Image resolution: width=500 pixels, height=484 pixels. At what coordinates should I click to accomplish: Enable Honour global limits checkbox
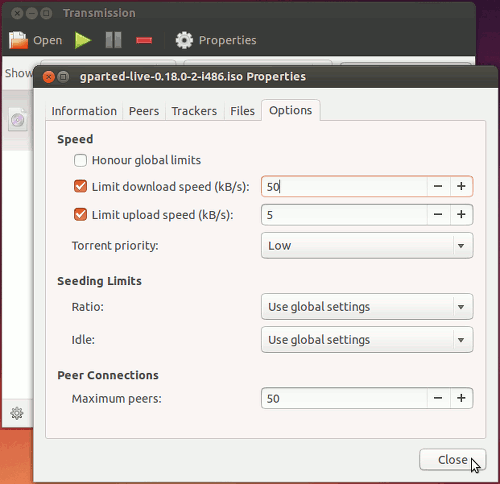pos(80,160)
